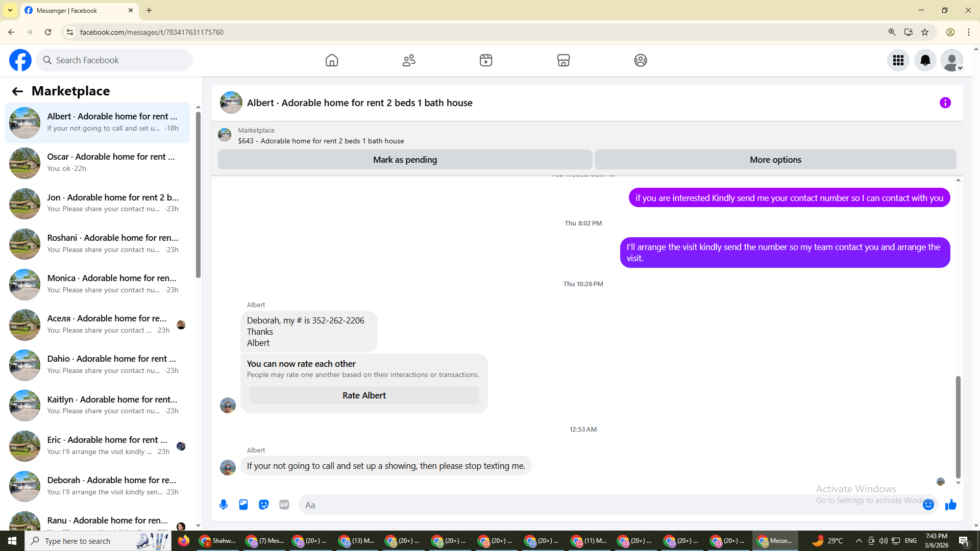Click the voice clip microphone icon

(224, 505)
